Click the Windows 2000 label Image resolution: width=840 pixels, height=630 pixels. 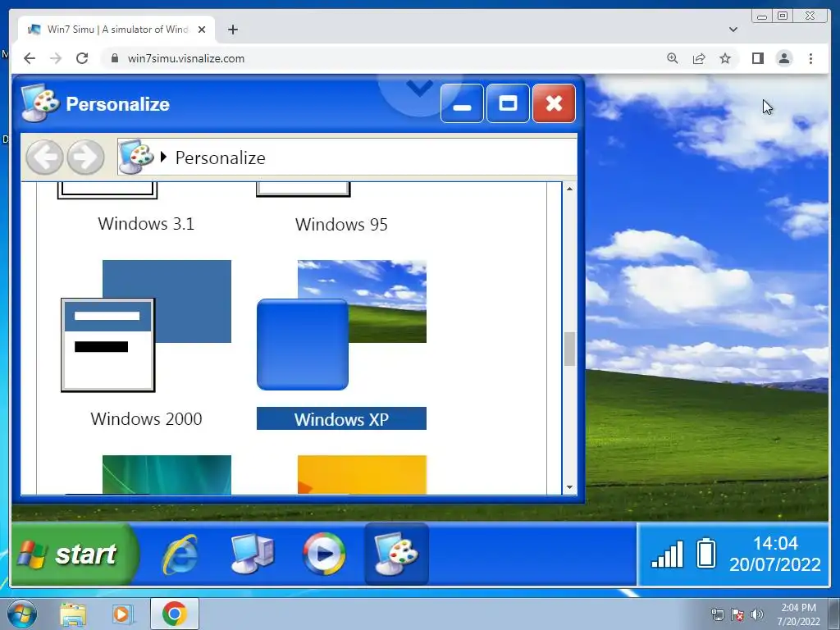(146, 418)
